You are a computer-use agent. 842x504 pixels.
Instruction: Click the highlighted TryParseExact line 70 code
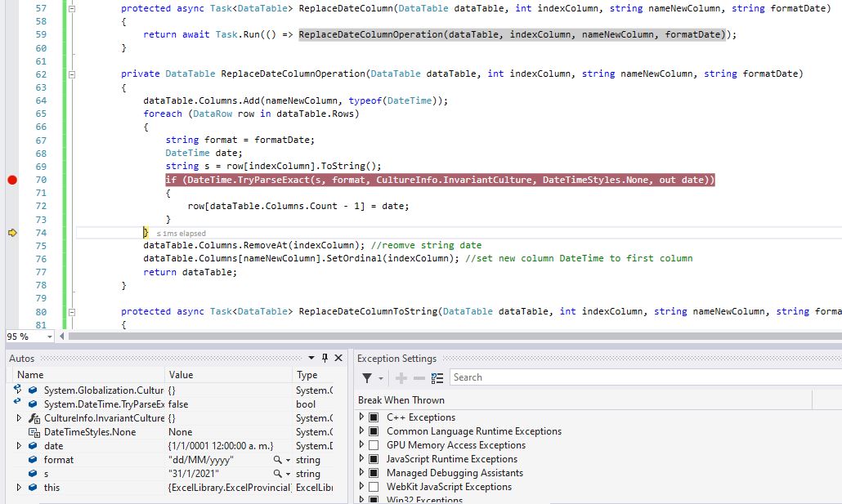(x=440, y=180)
